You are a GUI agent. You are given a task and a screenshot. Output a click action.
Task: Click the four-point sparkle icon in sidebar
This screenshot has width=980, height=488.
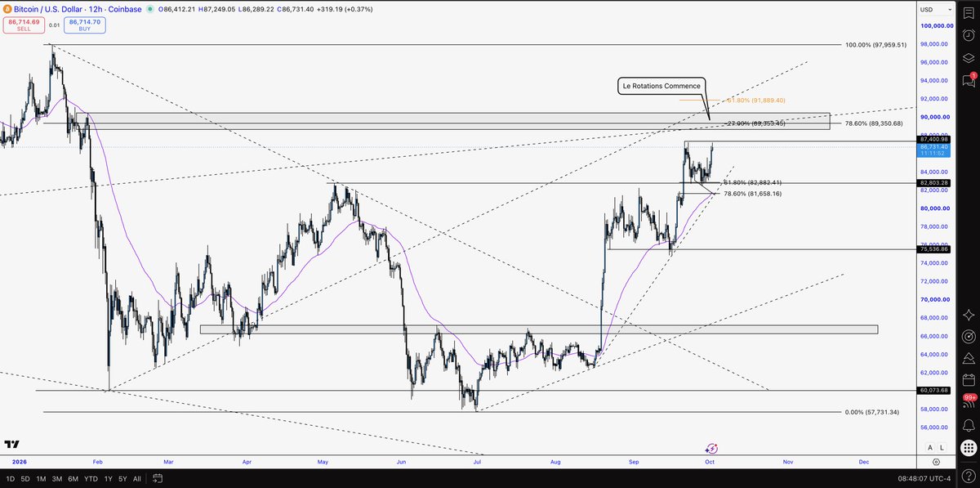969,315
